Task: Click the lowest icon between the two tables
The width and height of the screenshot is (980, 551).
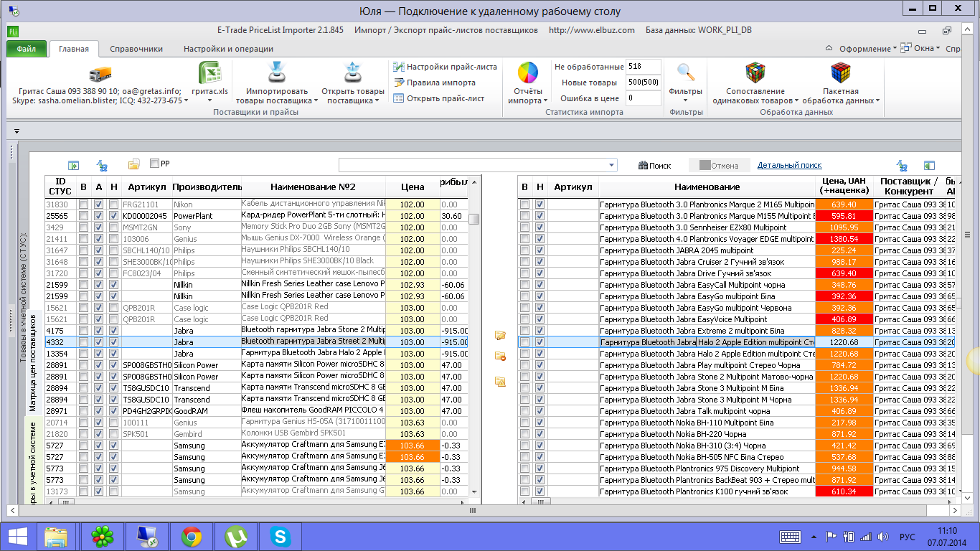Action: click(500, 381)
